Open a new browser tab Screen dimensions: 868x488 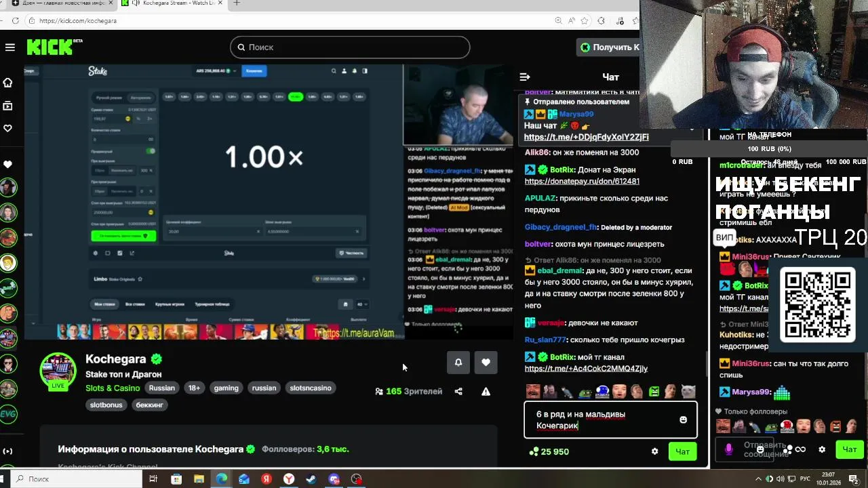237,3
